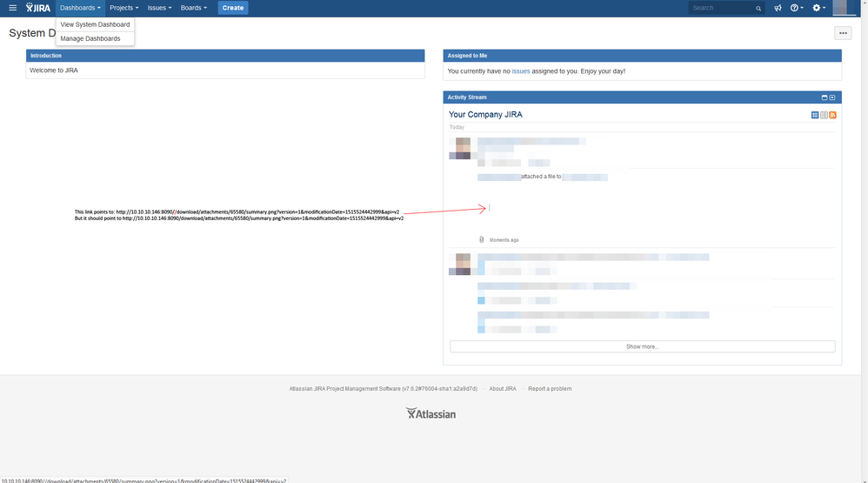The width and height of the screenshot is (868, 483).
Task: Select Manage Dashboards menu entry
Action: pos(95,39)
